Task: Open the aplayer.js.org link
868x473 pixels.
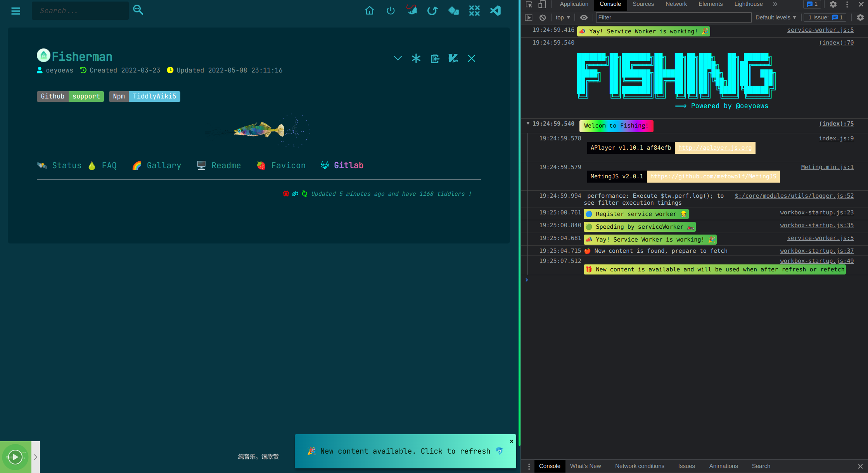Action: [x=715, y=148]
